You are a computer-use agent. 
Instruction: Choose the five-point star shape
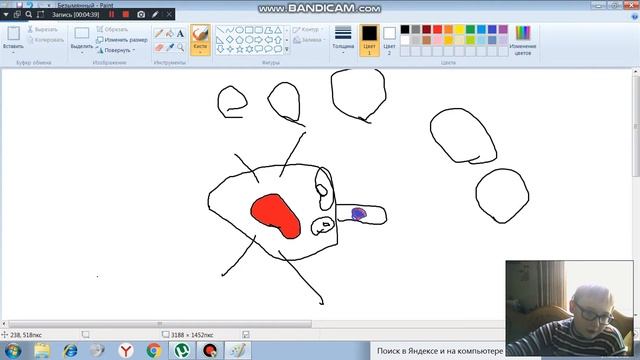[x=240, y=49]
